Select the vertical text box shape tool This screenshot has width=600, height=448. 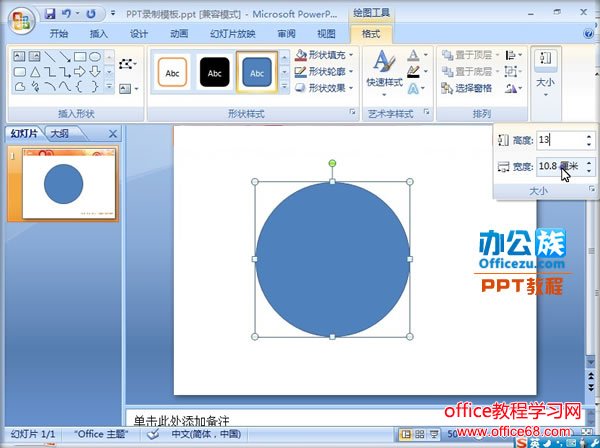tap(34, 57)
